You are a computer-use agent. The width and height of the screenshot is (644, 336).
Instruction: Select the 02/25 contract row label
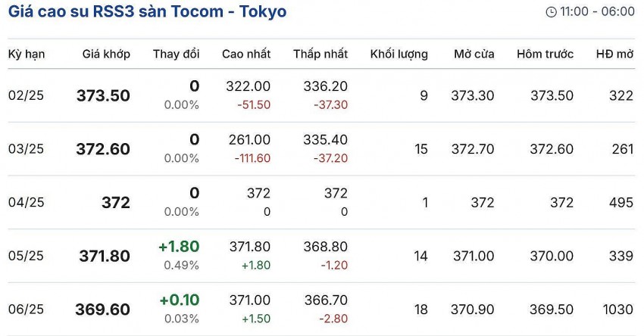(26, 95)
